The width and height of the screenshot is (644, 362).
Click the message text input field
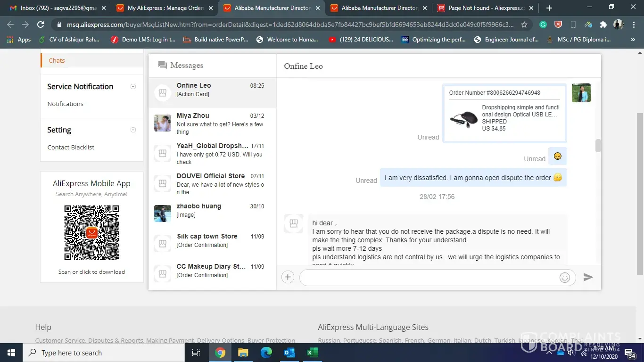(429, 278)
